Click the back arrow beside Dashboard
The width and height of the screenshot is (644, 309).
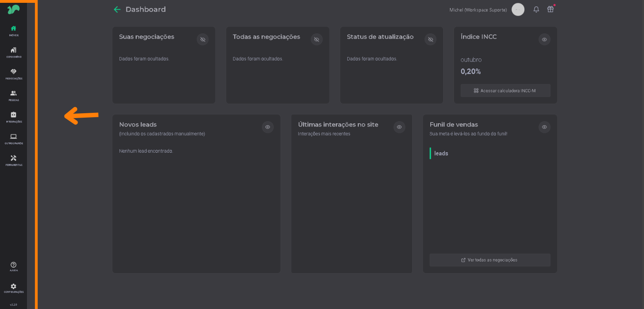coord(117,9)
